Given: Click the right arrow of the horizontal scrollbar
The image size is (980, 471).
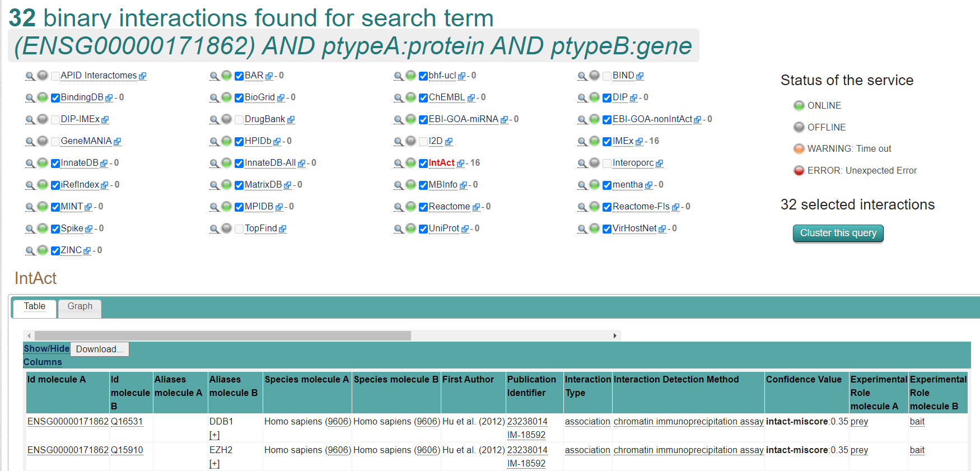Looking at the screenshot, I should [615, 335].
